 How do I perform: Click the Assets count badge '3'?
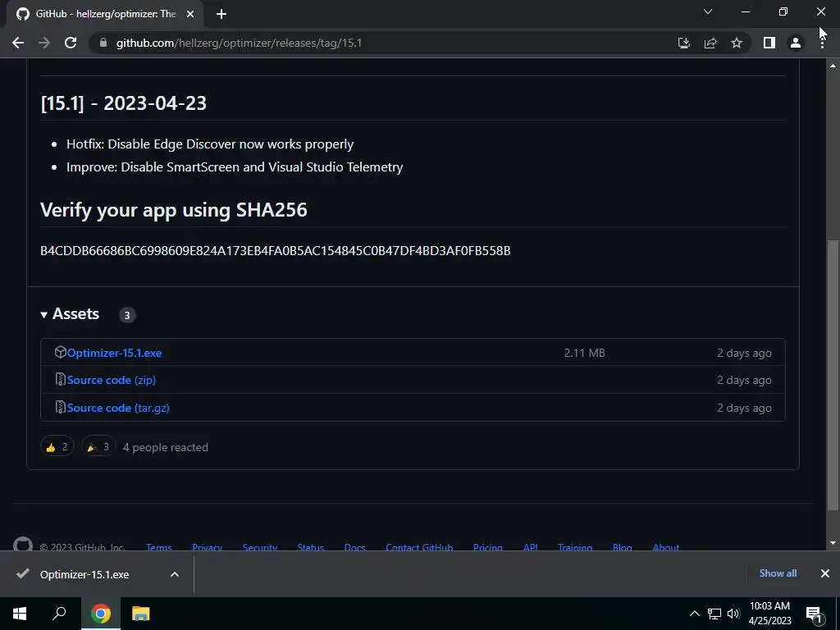click(x=127, y=315)
